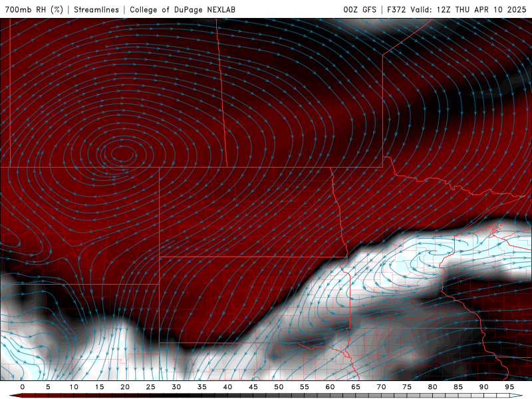The width and height of the screenshot is (532, 399).
Task: Click the "65" scale value
Action: coord(356,387)
